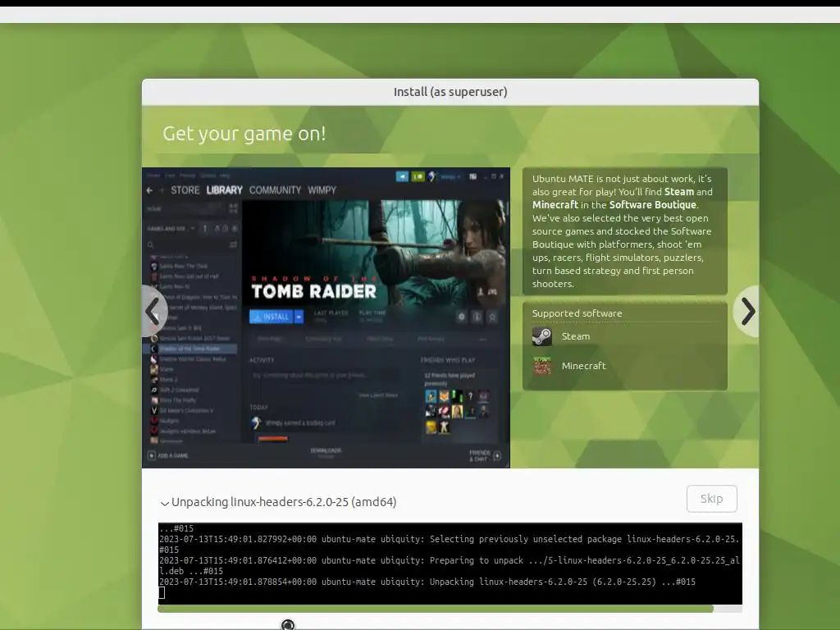Click the 'Selecting previously unselected package' log line
Image resolution: width=840 pixels, height=630 pixels.
[449, 545]
